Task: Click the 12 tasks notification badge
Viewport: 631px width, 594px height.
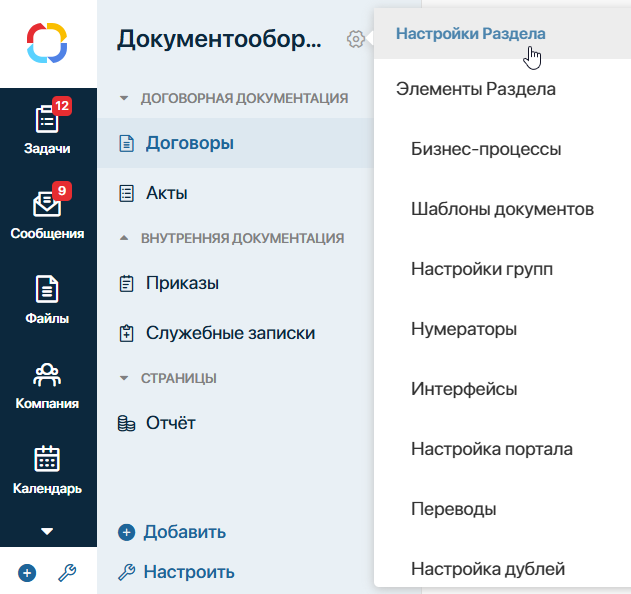Action: click(62, 106)
